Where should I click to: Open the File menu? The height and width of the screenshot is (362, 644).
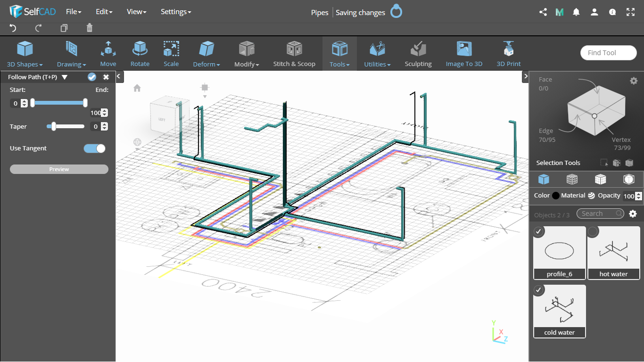click(x=74, y=12)
